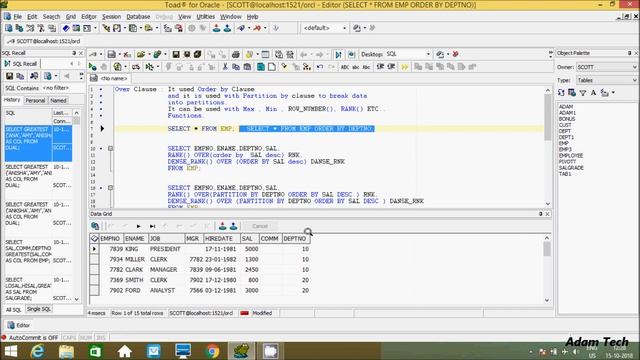Open the Utilities menu
This screenshot has width=640, height=360.
tap(206, 17)
